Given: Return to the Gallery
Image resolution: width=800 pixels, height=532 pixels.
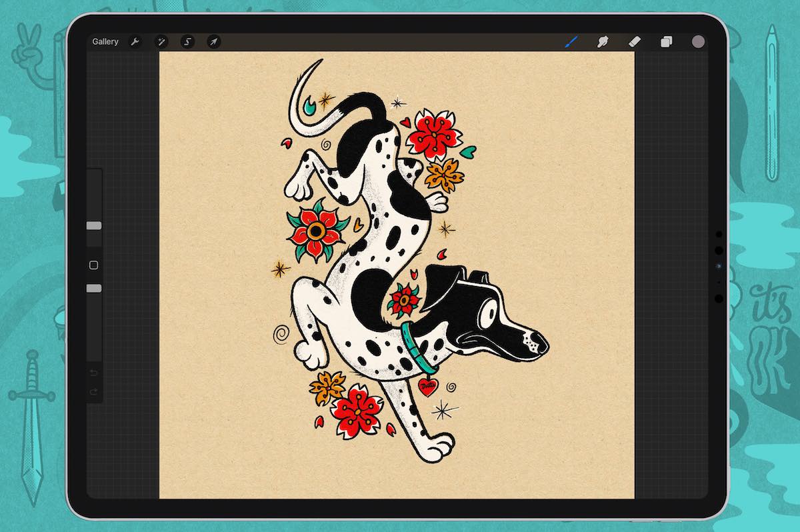Looking at the screenshot, I should pyautogui.click(x=105, y=41).
